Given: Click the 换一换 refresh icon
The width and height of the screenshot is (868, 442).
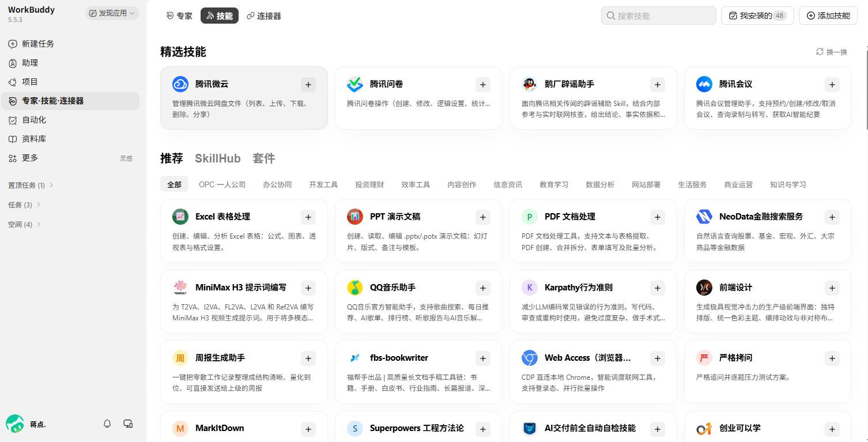Looking at the screenshot, I should (820, 52).
